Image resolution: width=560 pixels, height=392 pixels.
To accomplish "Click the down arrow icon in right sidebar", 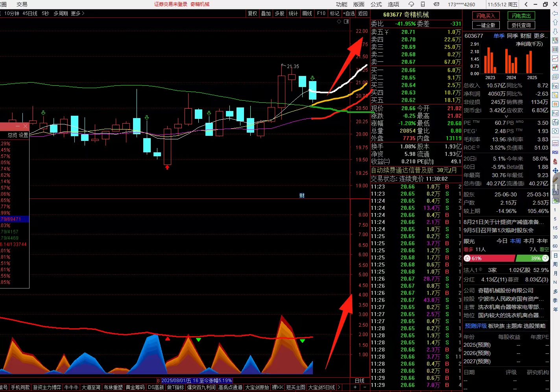I will (555, 31).
